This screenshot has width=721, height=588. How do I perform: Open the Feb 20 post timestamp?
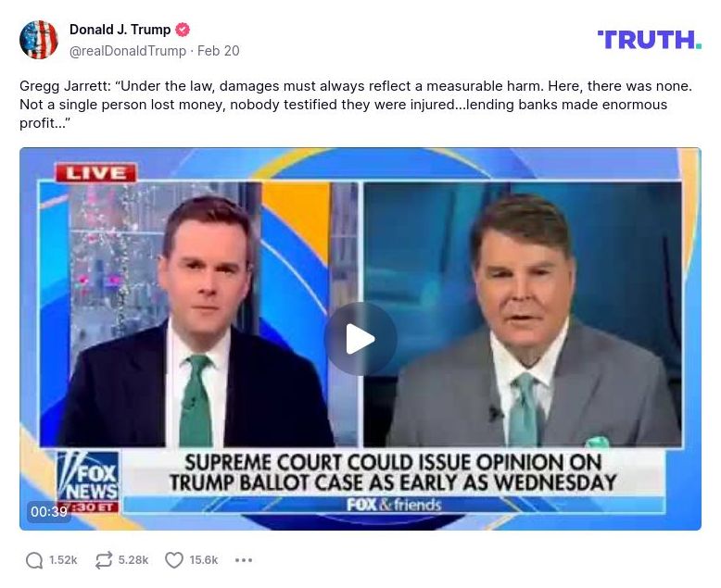[x=219, y=51]
